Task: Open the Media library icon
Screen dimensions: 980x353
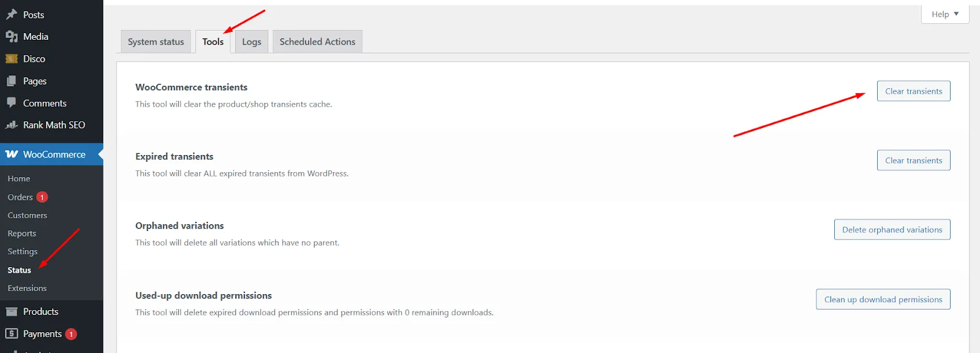Action: point(12,37)
